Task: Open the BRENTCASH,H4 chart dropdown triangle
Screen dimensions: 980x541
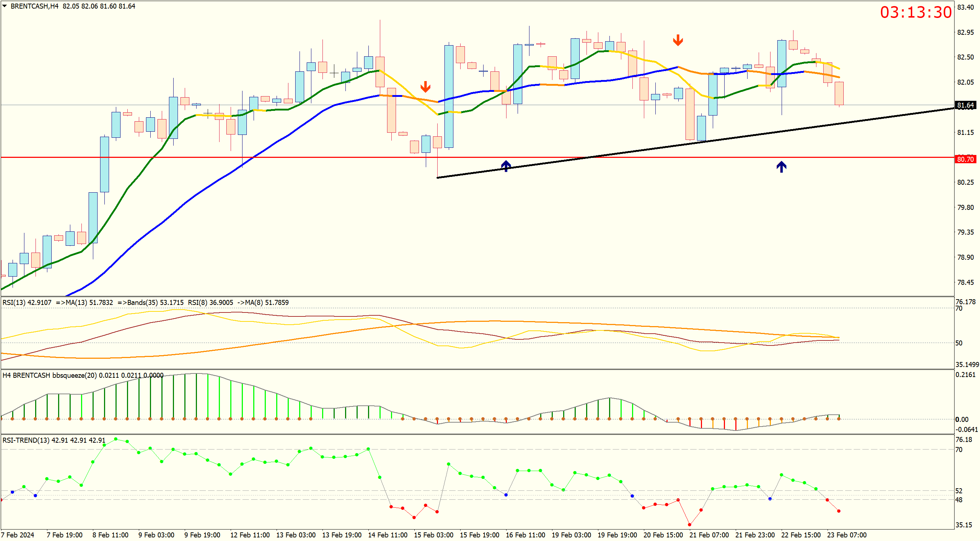Action: tap(5, 6)
